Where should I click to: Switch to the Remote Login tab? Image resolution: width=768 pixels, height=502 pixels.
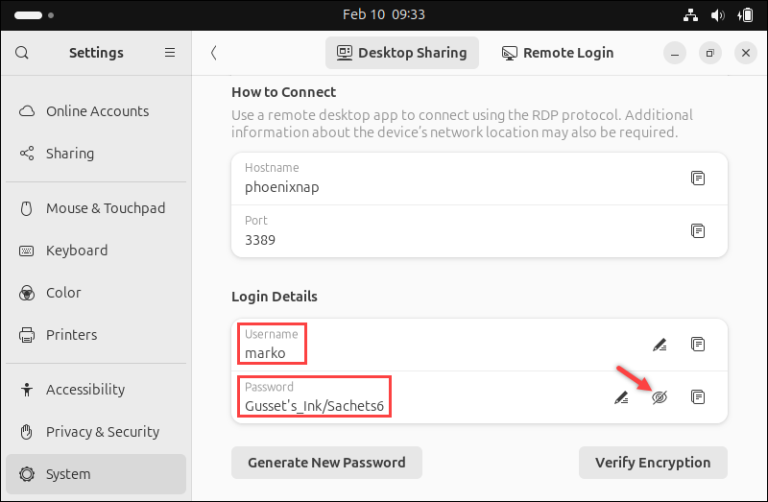click(558, 53)
